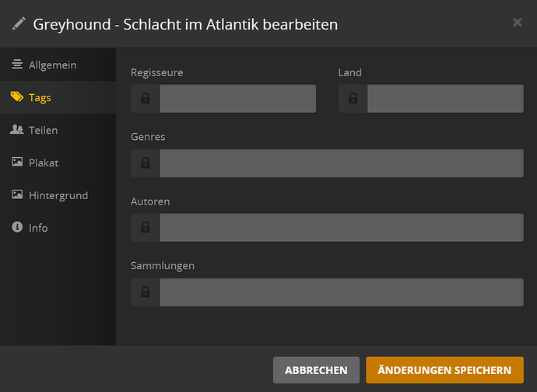Toggle the Autoren field lock
This screenshot has width=537, height=392.
point(145,227)
